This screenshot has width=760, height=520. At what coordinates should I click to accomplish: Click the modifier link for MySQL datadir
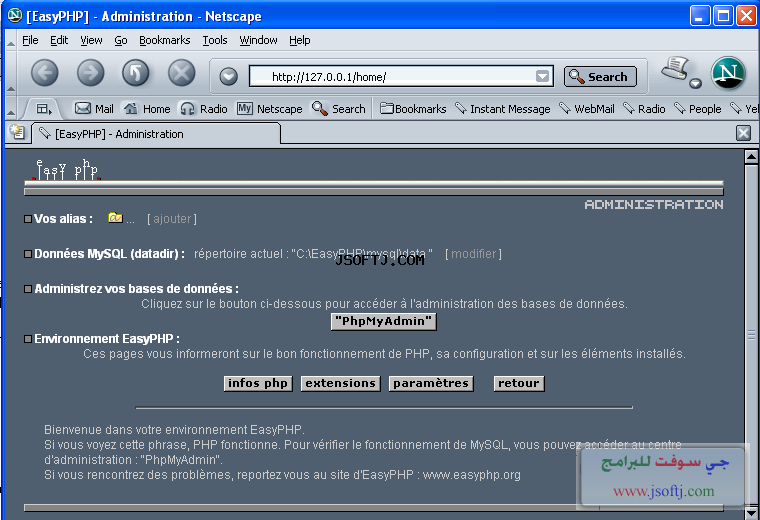(x=474, y=254)
